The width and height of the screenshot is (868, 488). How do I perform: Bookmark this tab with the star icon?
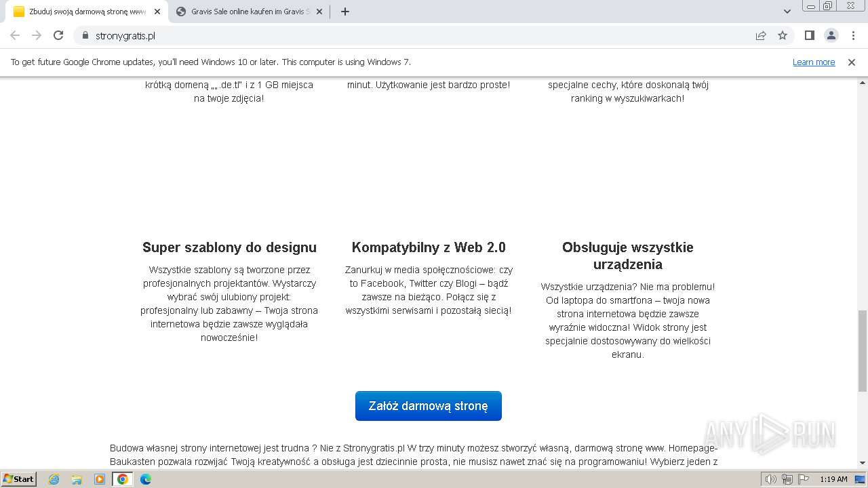click(783, 35)
